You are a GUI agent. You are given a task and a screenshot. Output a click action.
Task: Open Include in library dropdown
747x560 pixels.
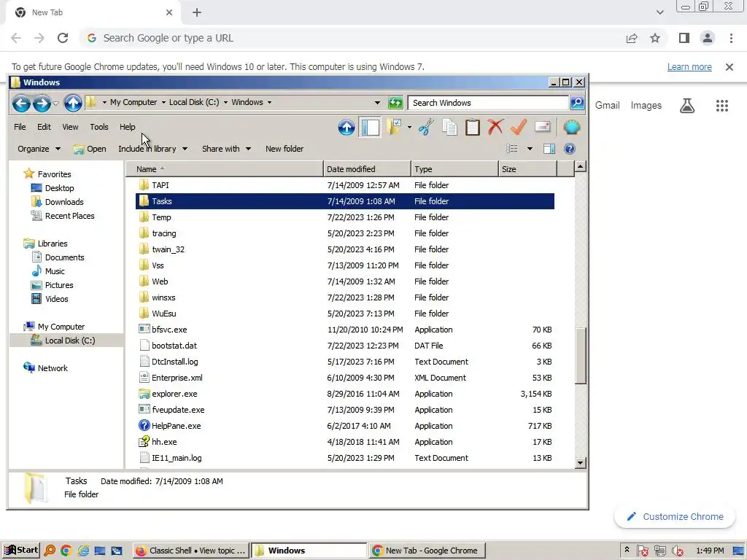coord(152,149)
